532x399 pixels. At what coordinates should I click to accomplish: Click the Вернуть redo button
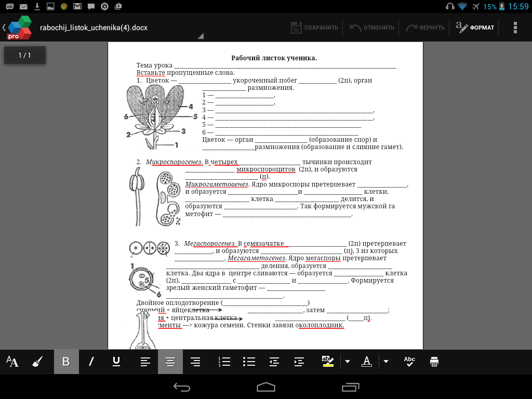pos(425,28)
